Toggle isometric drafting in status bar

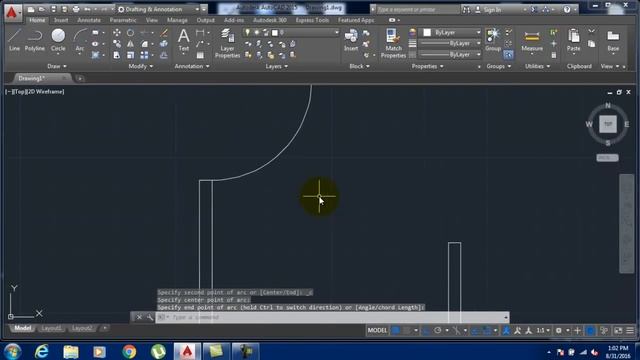coord(456,330)
